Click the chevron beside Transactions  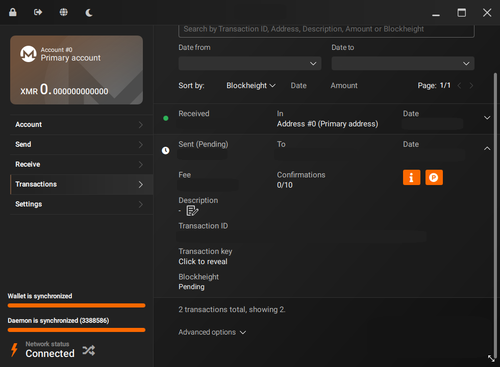click(x=141, y=184)
